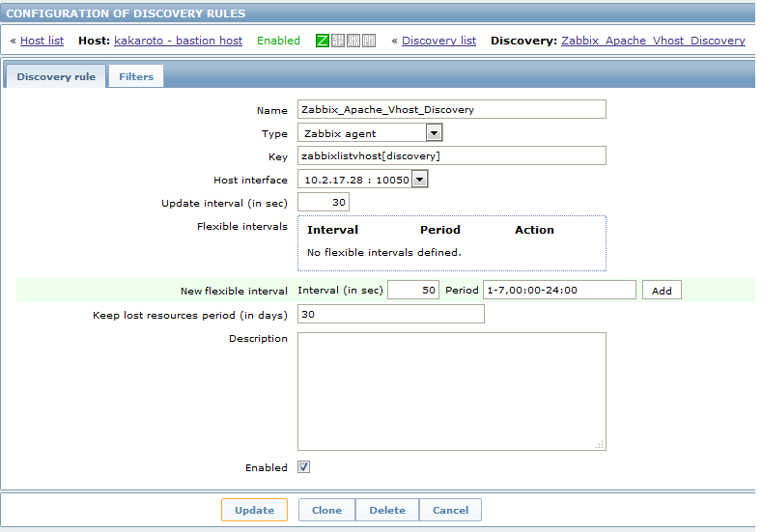762x532 pixels.
Task: Click the JMX availability icon
Action: (353, 41)
